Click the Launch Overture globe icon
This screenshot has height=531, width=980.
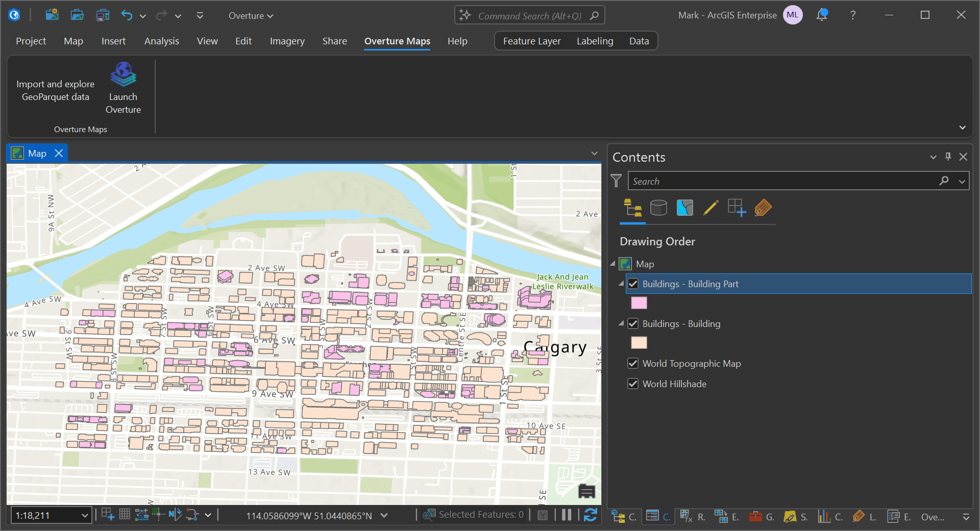click(x=123, y=74)
